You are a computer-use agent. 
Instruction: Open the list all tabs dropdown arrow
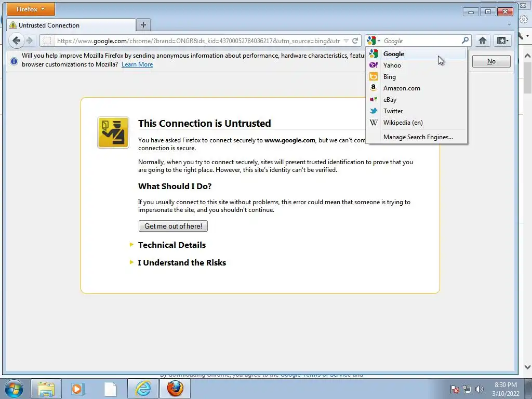[x=509, y=24]
